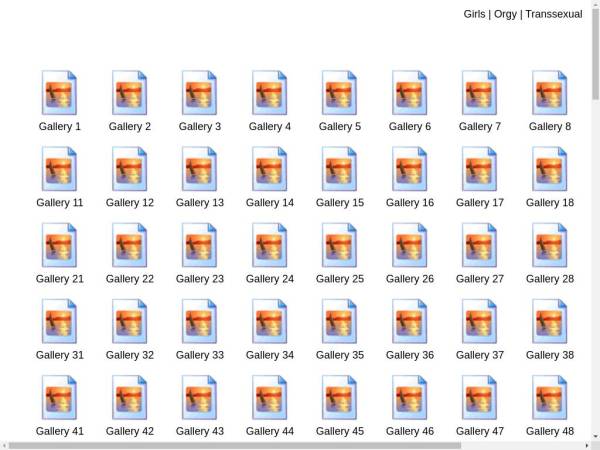Click the 'Gallery 14' text label
This screenshot has height=450, width=600.
pyautogui.click(x=270, y=202)
